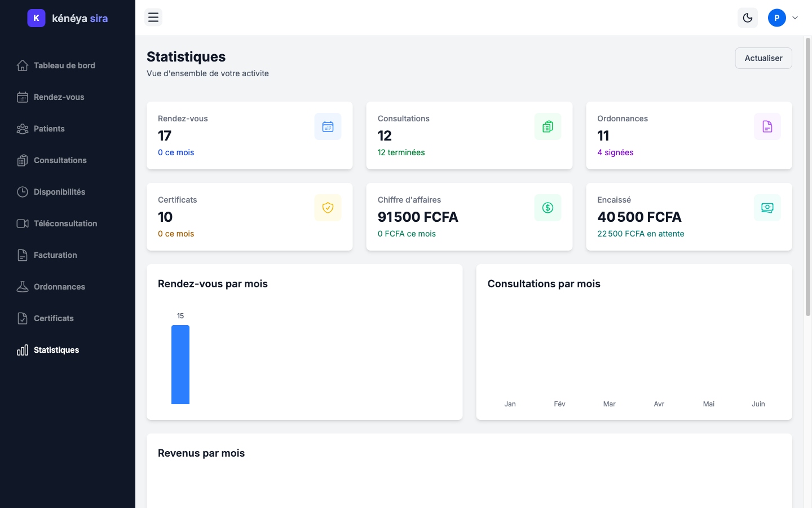This screenshot has height=508, width=812.
Task: Click the Patients people icon
Action: [23, 129]
